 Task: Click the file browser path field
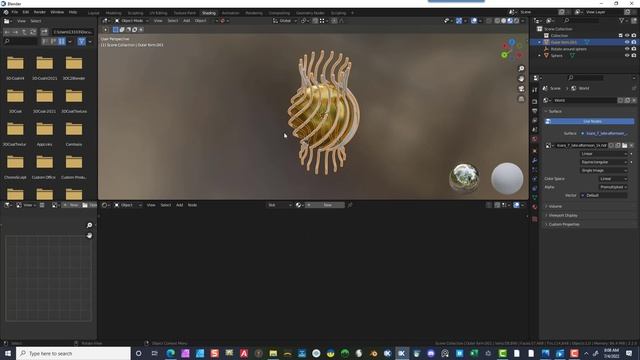[x=73, y=32]
